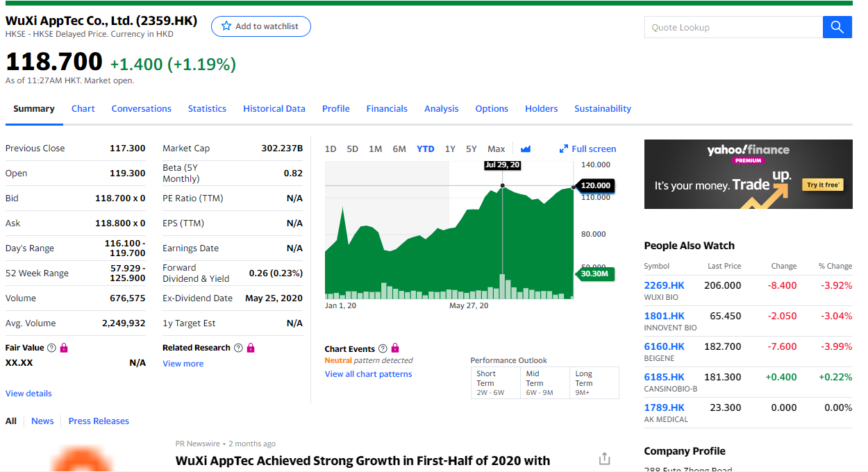Click the Quote Lookup search field
Viewport: 868px width, 472px height.
pyautogui.click(x=733, y=27)
